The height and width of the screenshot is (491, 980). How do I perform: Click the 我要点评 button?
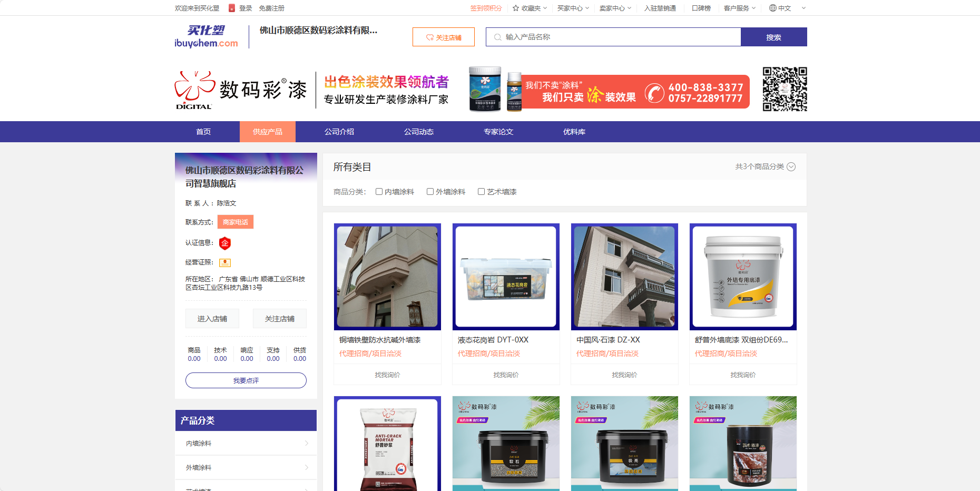click(246, 380)
